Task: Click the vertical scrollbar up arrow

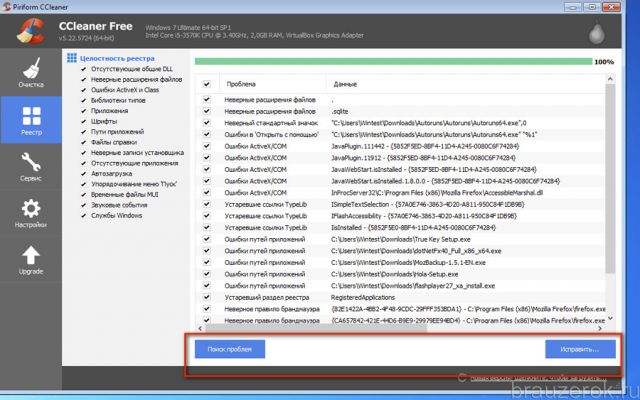Action: click(610, 79)
